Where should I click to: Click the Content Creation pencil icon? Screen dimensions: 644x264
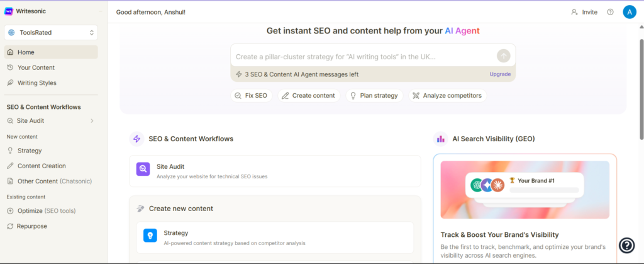click(x=10, y=166)
